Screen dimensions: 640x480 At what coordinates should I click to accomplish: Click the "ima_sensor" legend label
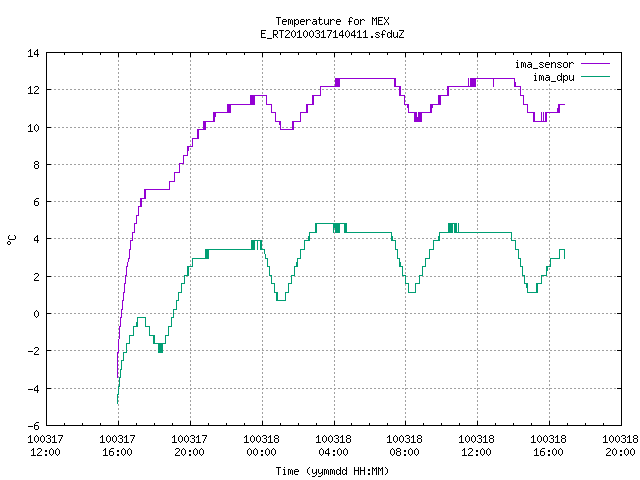pos(544,64)
